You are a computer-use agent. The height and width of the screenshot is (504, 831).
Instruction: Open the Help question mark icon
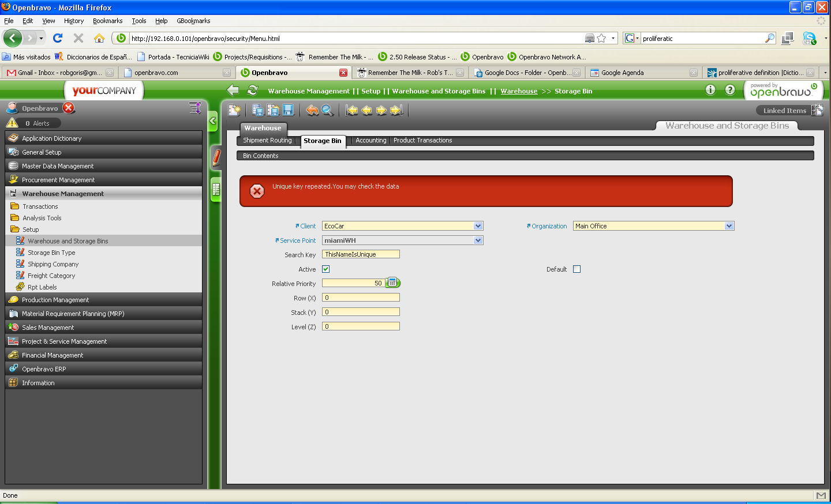point(730,90)
